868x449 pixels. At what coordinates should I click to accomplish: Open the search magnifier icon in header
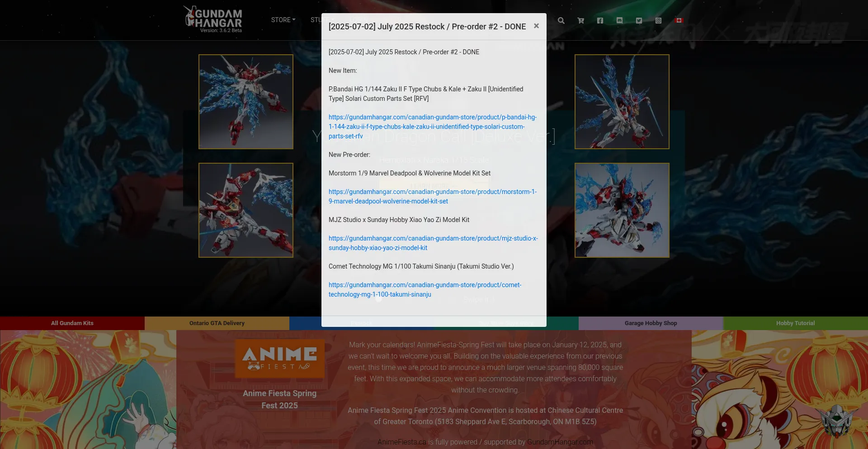click(x=561, y=20)
